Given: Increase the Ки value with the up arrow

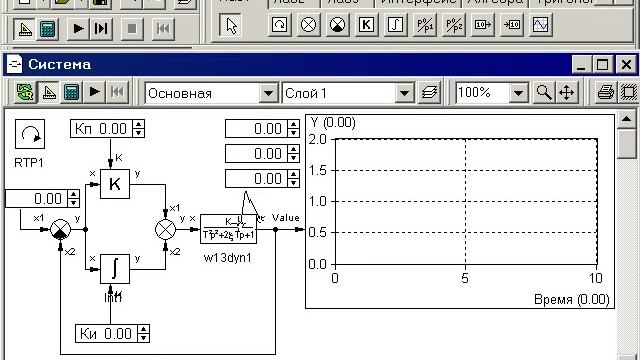Looking at the screenshot, I should coord(144,329).
